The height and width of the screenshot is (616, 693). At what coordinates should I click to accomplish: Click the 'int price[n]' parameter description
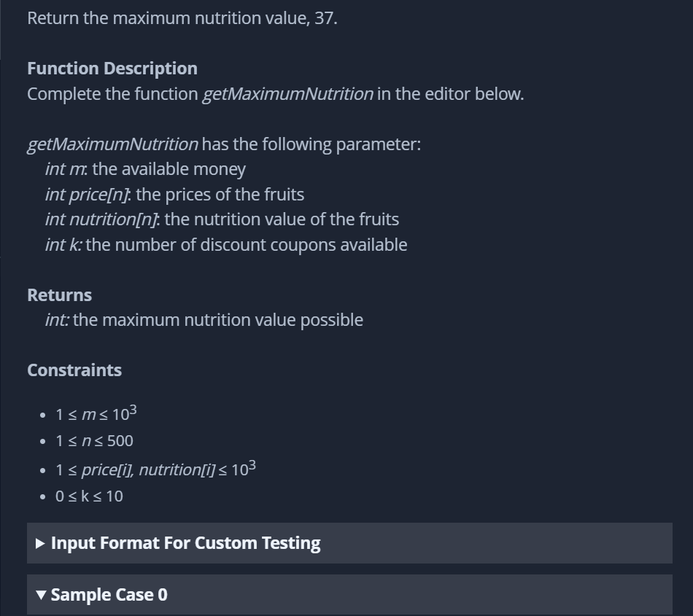click(x=174, y=195)
